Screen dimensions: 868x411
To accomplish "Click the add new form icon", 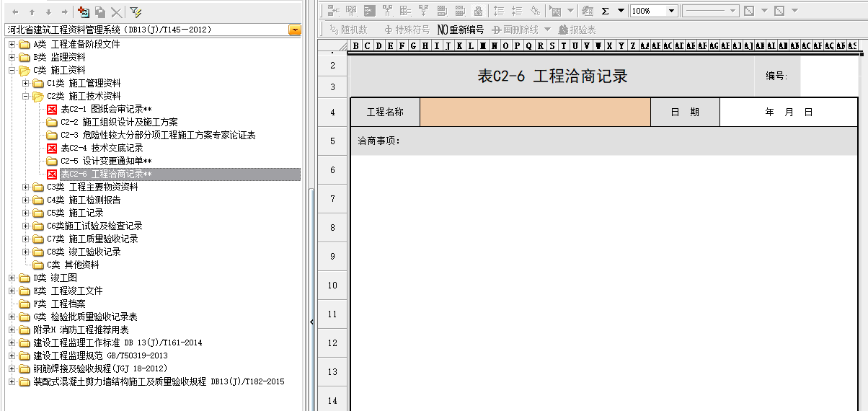I will [x=84, y=12].
